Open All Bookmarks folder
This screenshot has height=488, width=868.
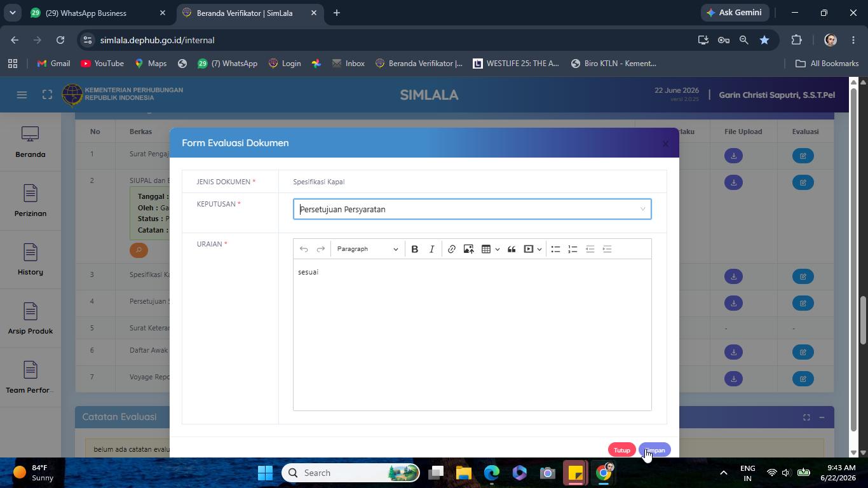pos(827,64)
